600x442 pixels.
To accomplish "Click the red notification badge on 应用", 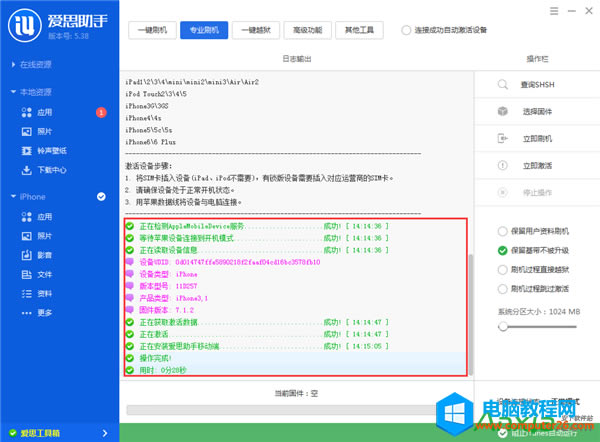I will [101, 112].
